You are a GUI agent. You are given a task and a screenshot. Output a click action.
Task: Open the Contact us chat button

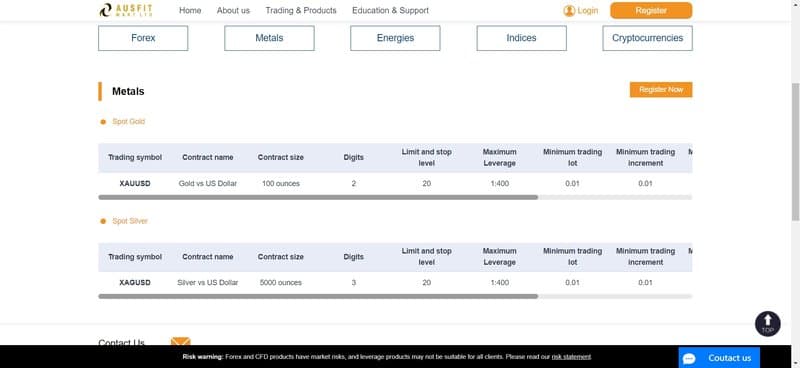tap(719, 358)
